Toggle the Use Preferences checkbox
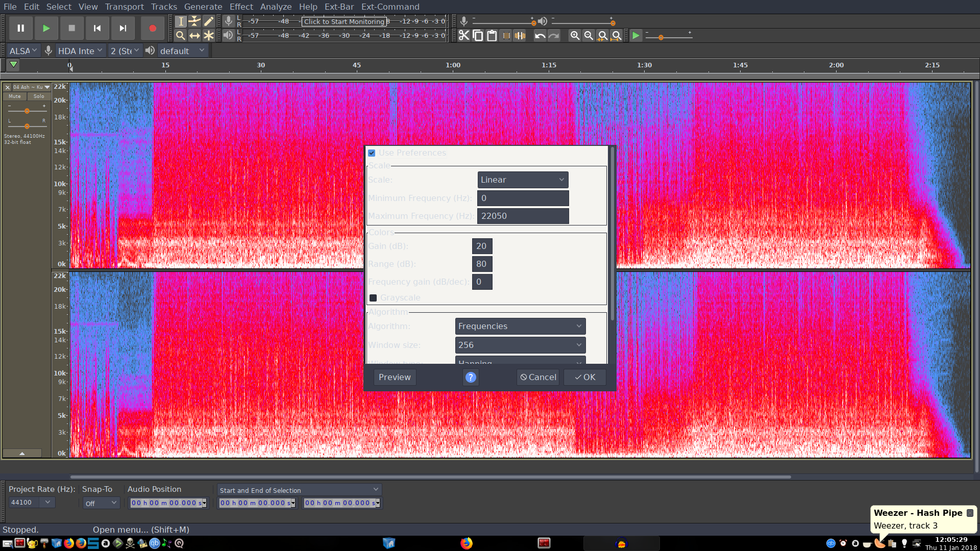The image size is (980, 551). coord(372,153)
